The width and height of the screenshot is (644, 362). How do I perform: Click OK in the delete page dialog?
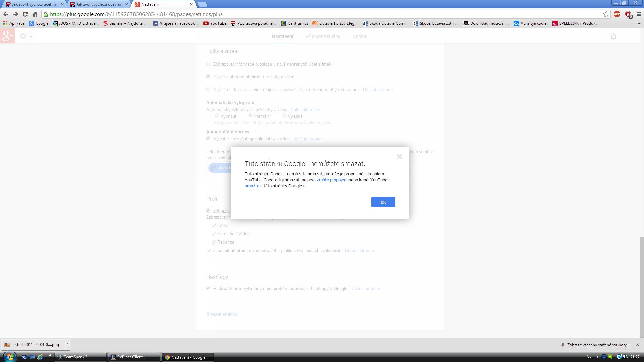click(383, 202)
